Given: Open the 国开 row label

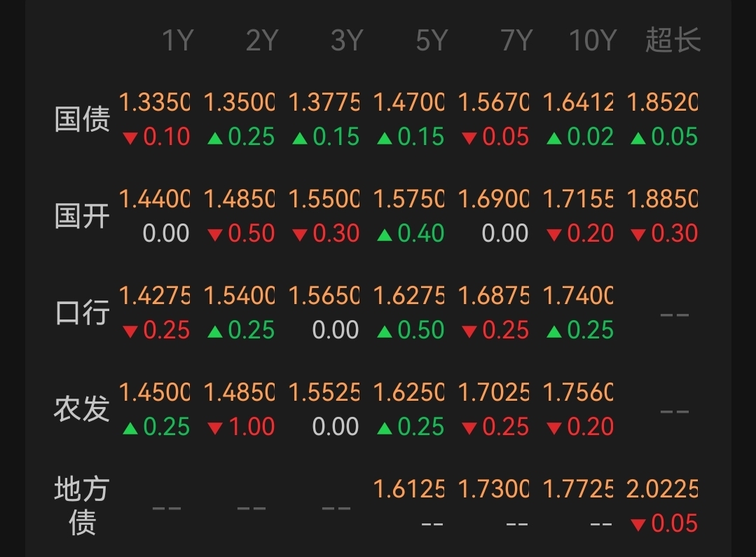Looking at the screenshot, I should (x=82, y=216).
